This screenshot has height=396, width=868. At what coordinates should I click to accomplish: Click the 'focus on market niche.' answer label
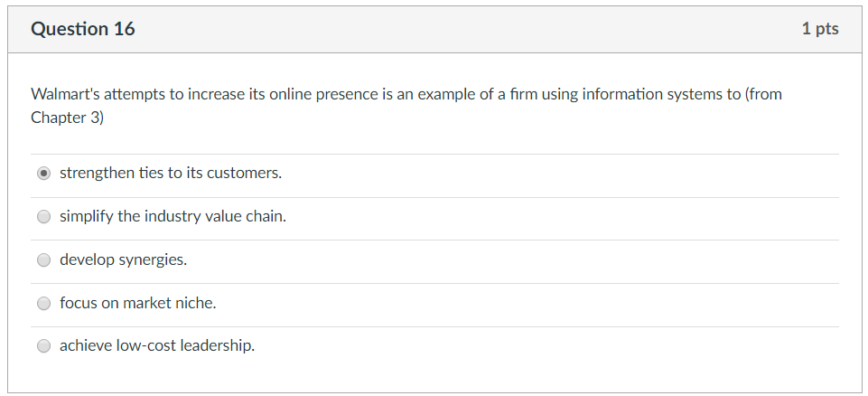(138, 303)
